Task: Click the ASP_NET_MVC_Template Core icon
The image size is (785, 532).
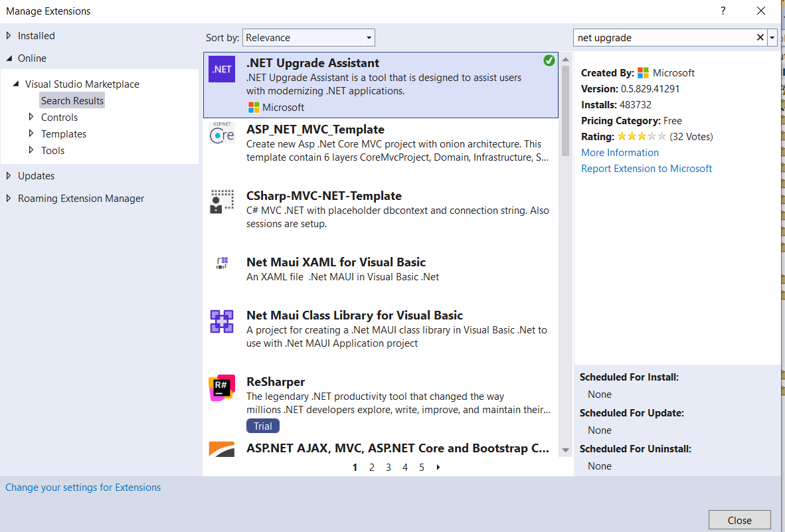Action: click(x=222, y=133)
